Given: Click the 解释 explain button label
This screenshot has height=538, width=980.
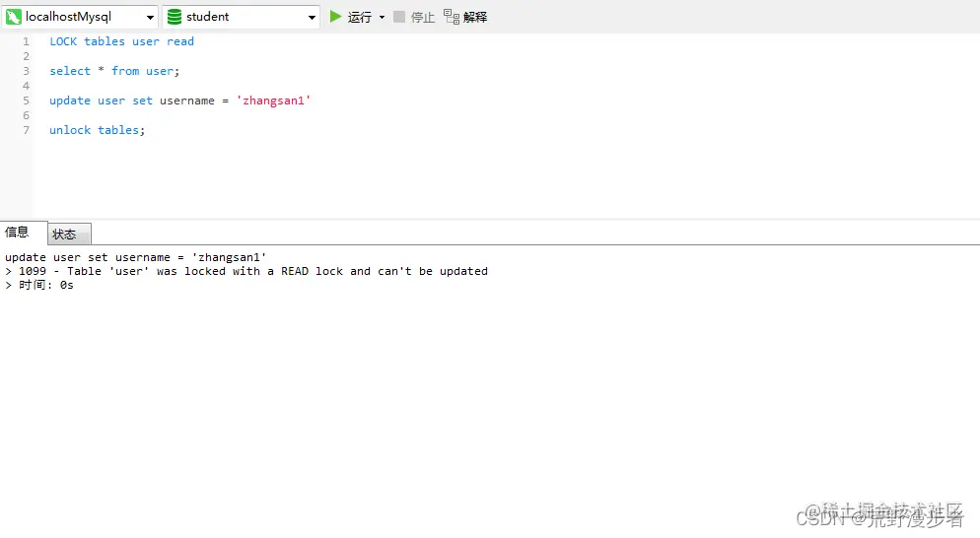Looking at the screenshot, I should coord(475,18).
